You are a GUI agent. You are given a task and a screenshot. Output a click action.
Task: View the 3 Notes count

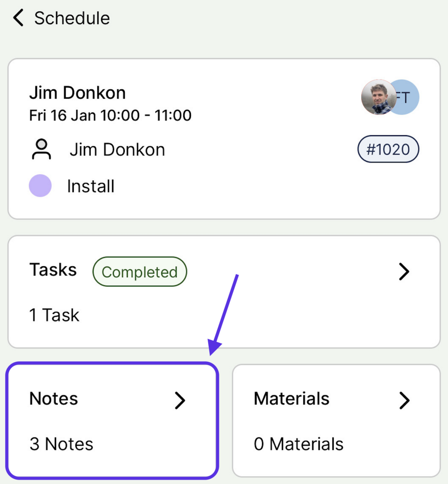click(61, 444)
